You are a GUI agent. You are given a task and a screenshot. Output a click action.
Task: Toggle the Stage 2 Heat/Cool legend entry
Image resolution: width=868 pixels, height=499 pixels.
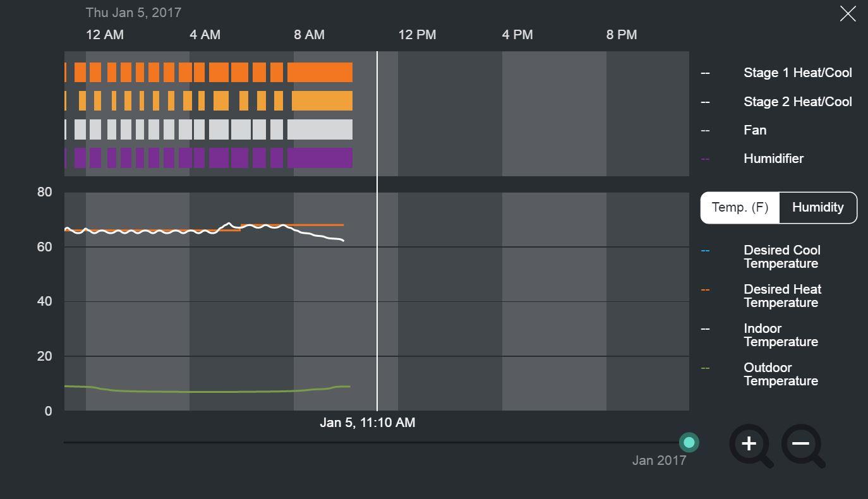[x=797, y=101]
